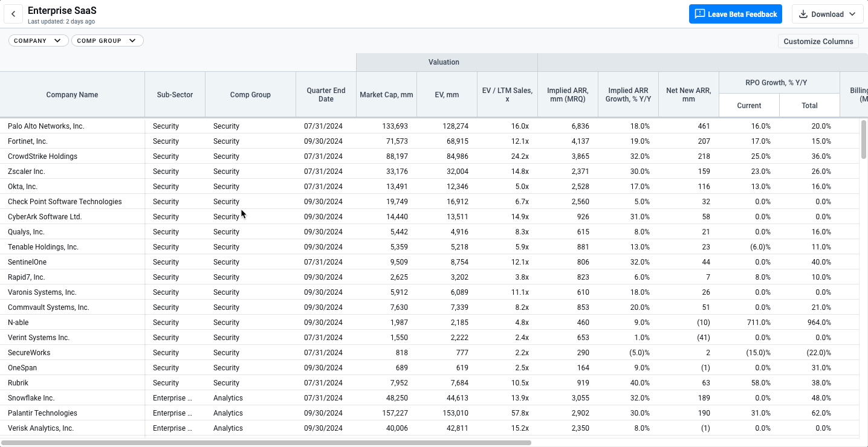Click the back arrow next to Enterprise SaaS
Image resolution: width=868 pixels, height=447 pixels.
click(13, 14)
